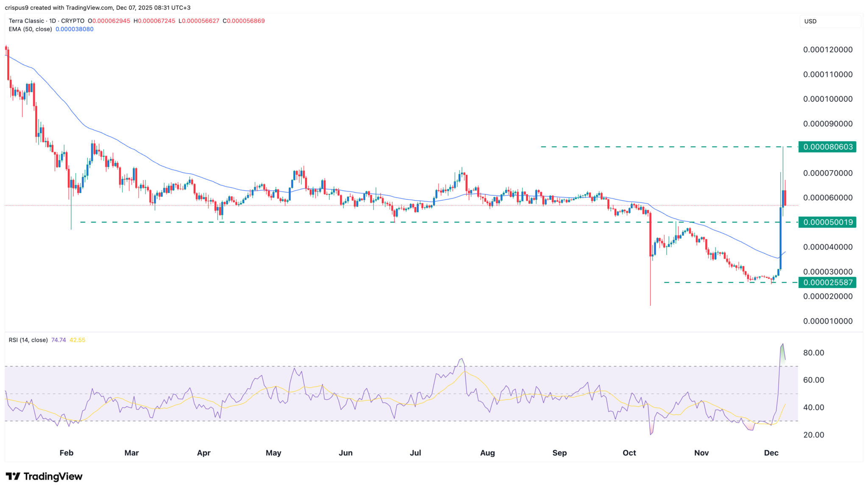Click the Terra Classic symbol title
Screen dimensions: 868x491
pos(26,21)
